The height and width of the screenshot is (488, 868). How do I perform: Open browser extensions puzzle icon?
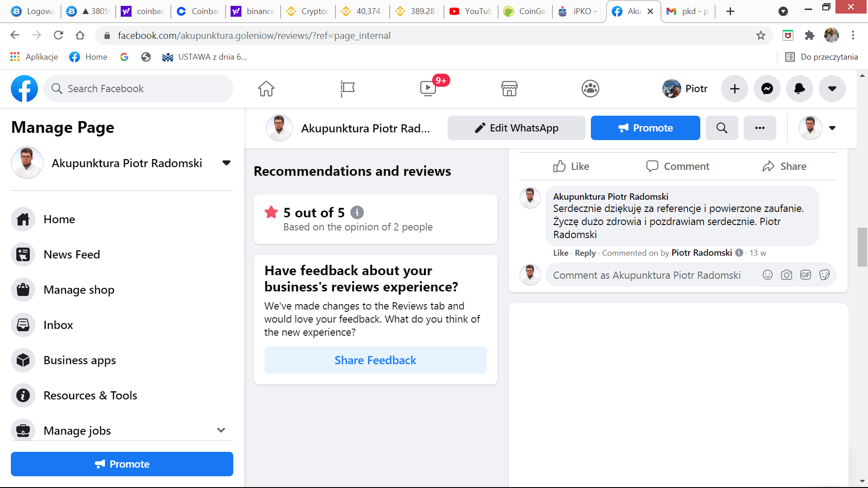tap(810, 35)
